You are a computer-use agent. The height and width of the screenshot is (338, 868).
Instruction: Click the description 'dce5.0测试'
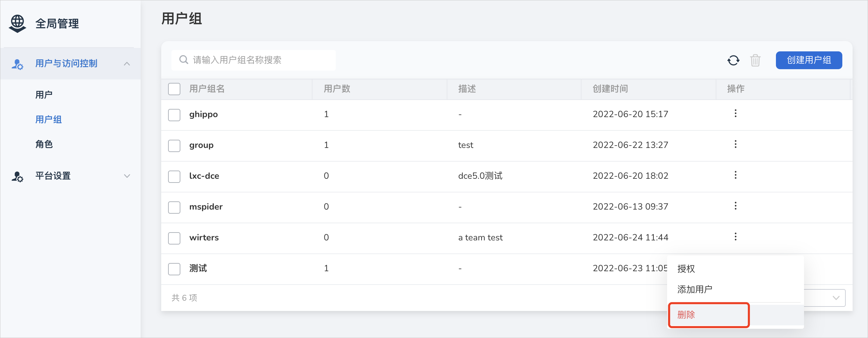pos(480,176)
